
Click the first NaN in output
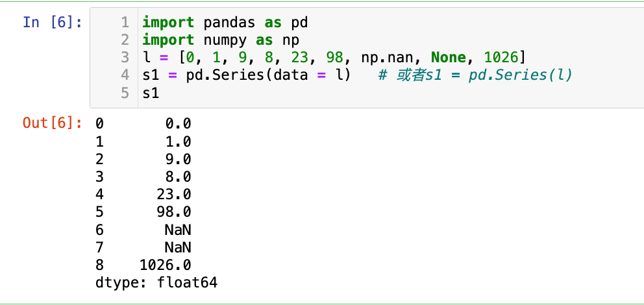[178, 230]
